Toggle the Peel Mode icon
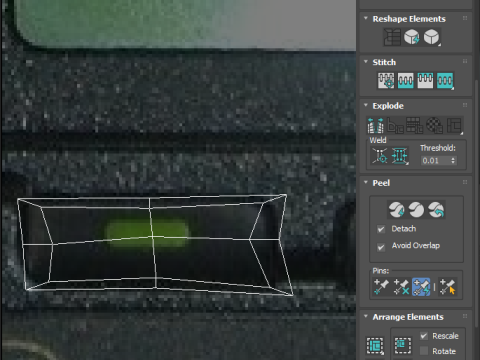The height and width of the screenshot is (360, 480). click(416, 210)
